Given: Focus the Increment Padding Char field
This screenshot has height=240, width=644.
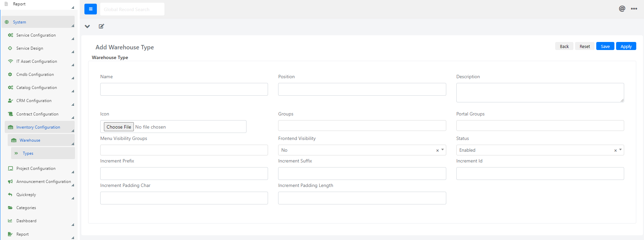Looking at the screenshot, I should (184, 198).
